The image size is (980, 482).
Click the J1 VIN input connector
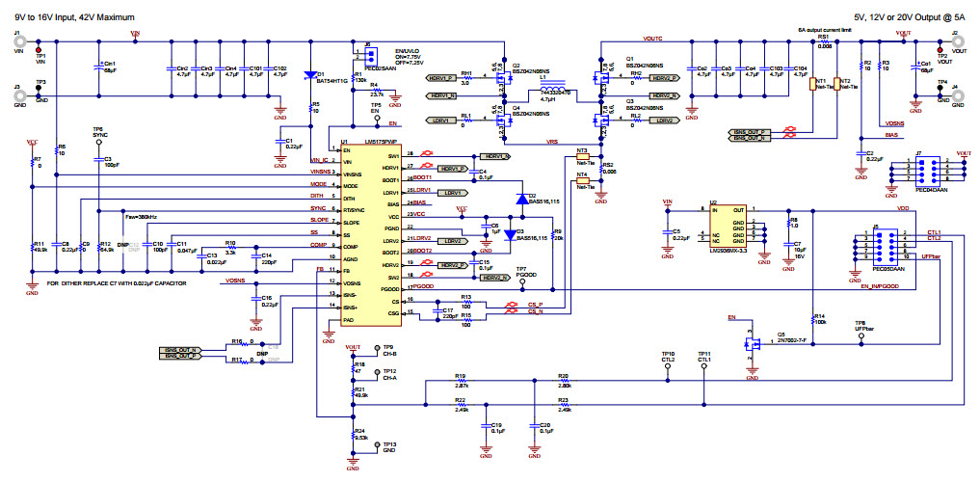coord(17,44)
